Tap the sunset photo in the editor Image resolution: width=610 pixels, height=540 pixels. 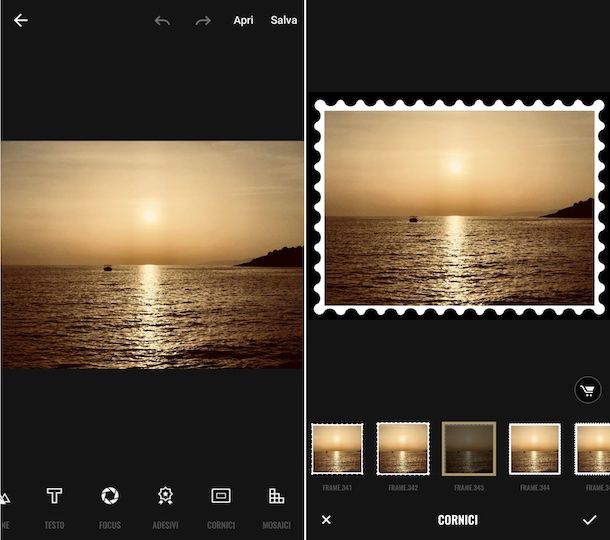tap(152, 254)
